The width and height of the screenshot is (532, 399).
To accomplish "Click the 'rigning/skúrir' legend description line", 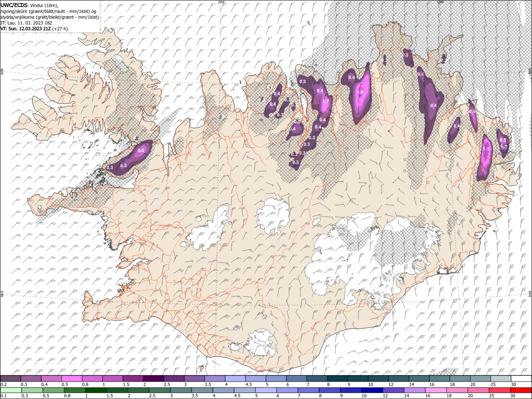I will [49, 11].
